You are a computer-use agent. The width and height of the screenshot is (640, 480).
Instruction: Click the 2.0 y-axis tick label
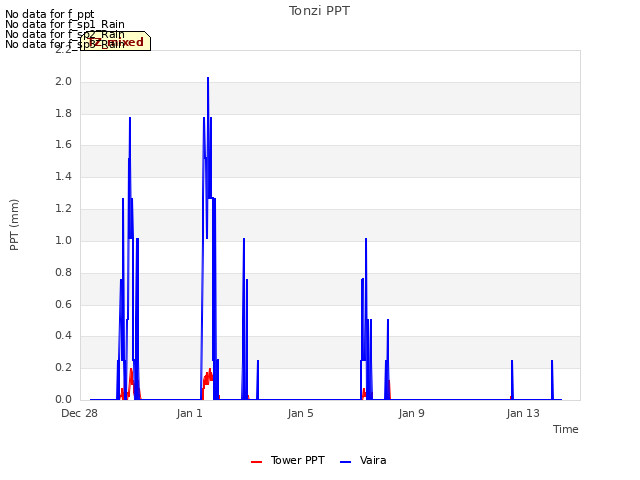pyautogui.click(x=63, y=82)
